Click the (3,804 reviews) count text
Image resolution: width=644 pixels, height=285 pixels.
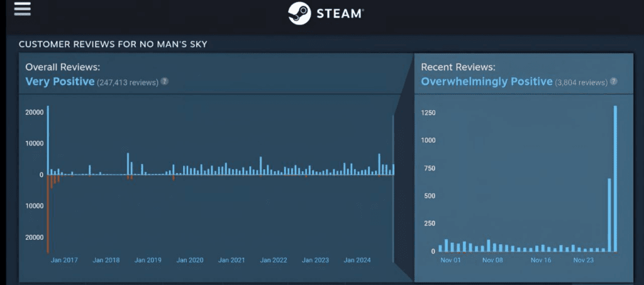pyautogui.click(x=581, y=82)
